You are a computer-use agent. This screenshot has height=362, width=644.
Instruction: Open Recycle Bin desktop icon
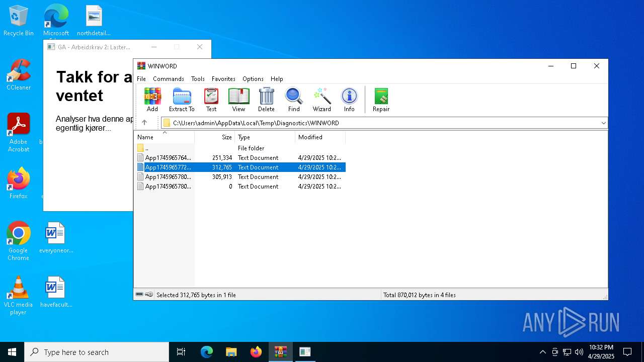pos(19,21)
